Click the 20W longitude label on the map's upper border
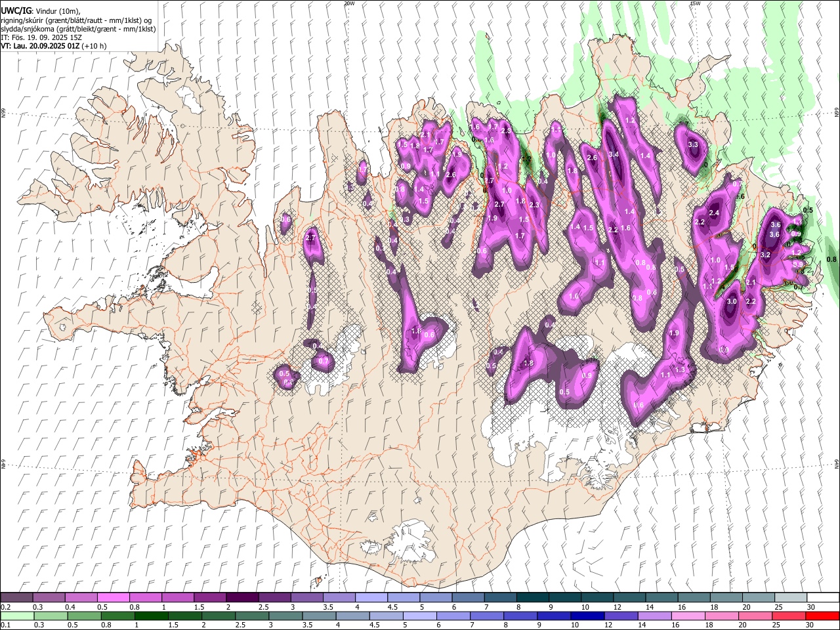This screenshot has height=630, width=840. (349, 3)
